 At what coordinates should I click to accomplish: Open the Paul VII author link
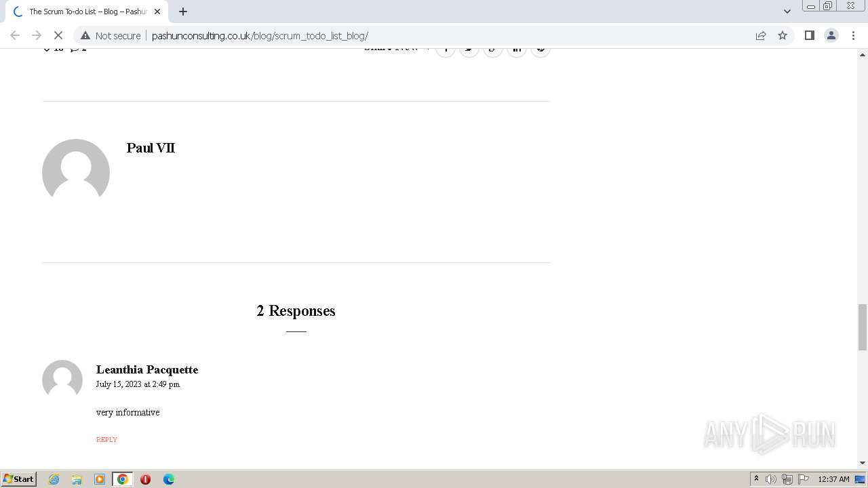click(151, 148)
